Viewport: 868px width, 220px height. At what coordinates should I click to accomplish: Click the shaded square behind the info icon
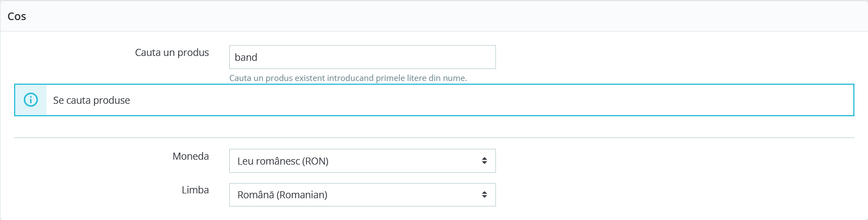(31, 100)
